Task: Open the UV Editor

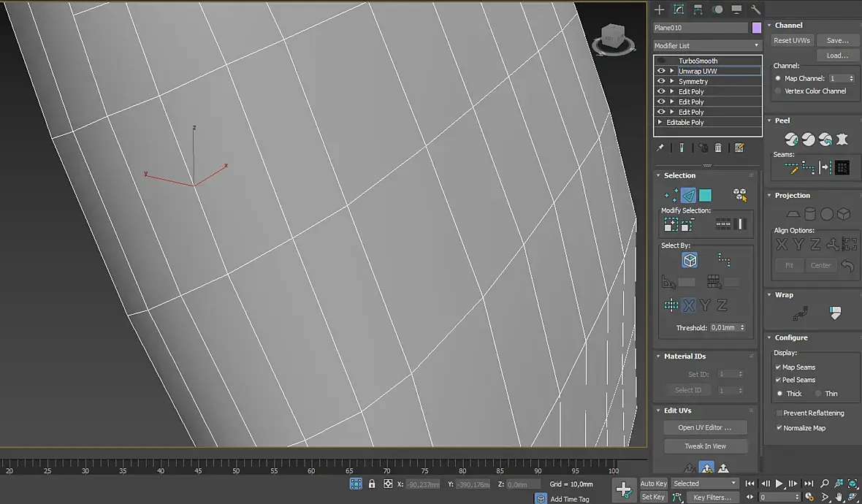Action: tap(706, 427)
